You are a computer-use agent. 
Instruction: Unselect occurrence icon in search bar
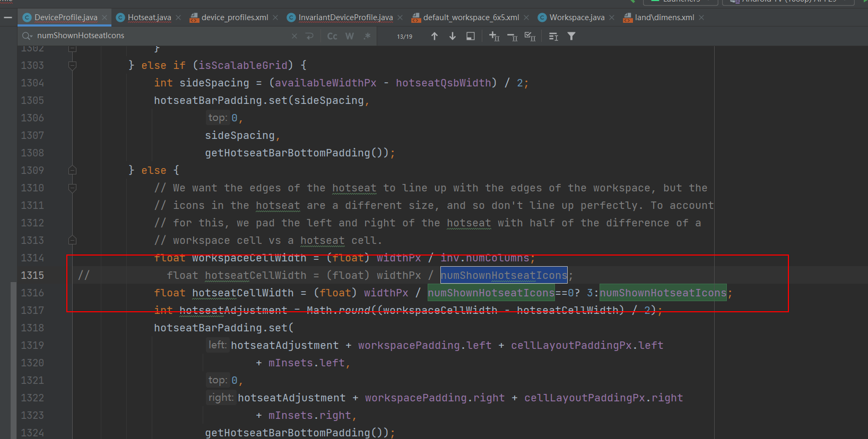[512, 36]
